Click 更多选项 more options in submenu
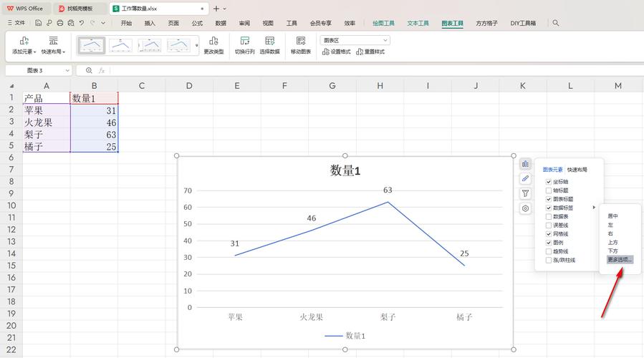 [x=620, y=259]
